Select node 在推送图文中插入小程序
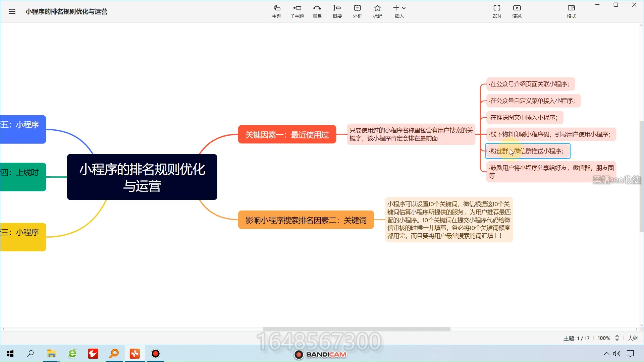 [525, 117]
